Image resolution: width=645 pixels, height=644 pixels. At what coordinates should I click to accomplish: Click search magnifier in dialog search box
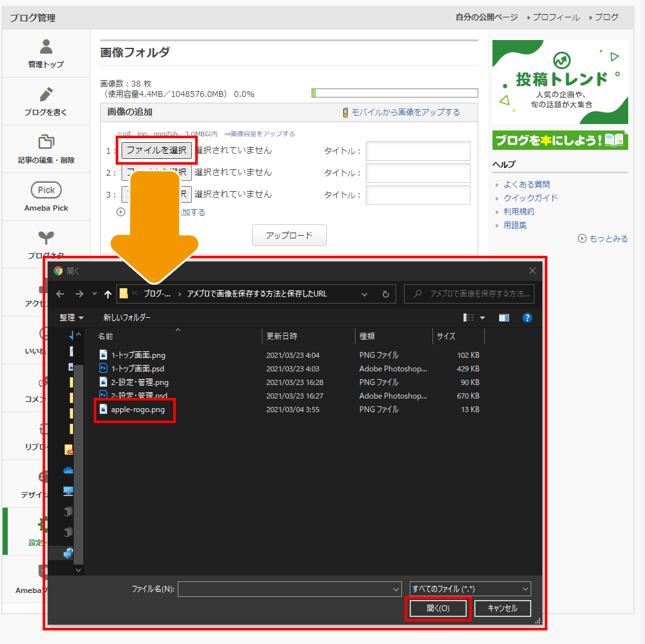coord(418,294)
